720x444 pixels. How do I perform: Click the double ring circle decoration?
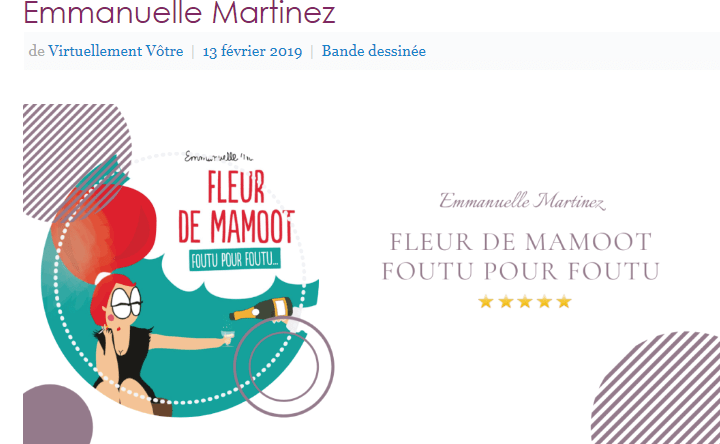[x=284, y=367]
